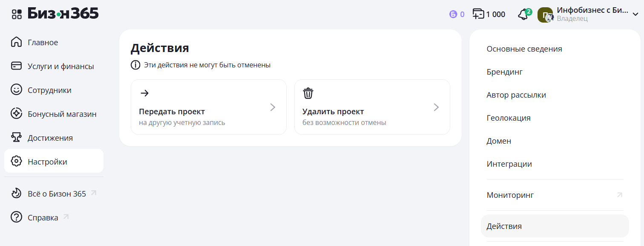Click the purple bonus coin balance icon
This screenshot has height=246, width=644.
tap(453, 14)
